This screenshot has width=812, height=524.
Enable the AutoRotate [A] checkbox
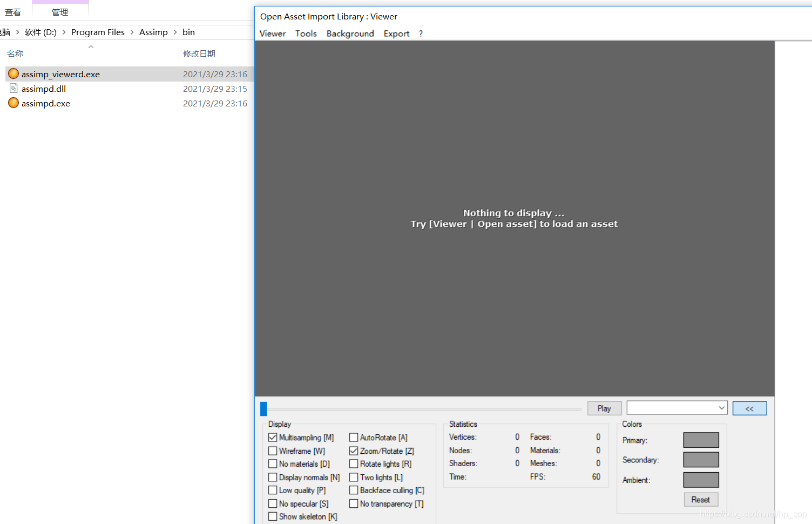tap(354, 438)
